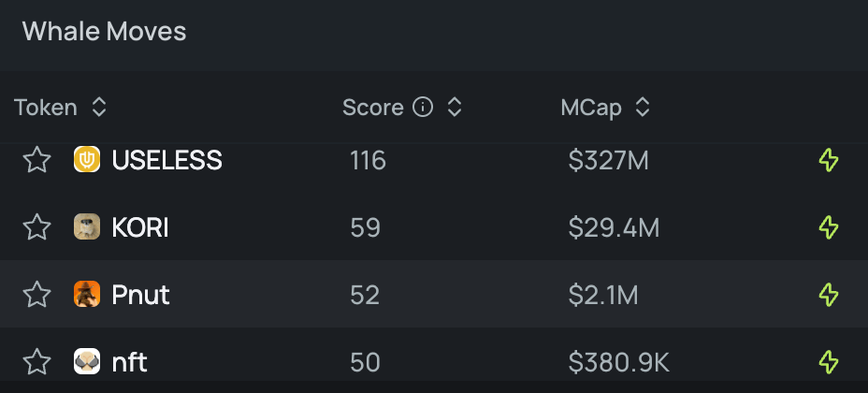Image resolution: width=868 pixels, height=393 pixels.
Task: Open the Pnut token name link
Action: (x=140, y=295)
